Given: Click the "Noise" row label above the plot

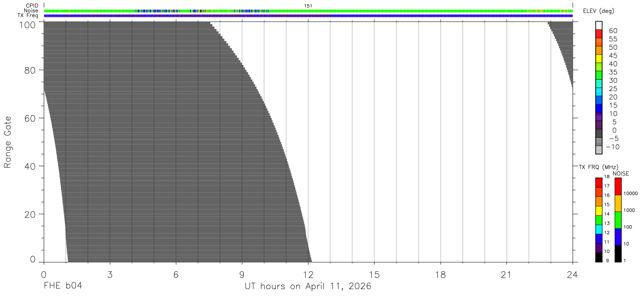Looking at the screenshot, I should (31, 10).
